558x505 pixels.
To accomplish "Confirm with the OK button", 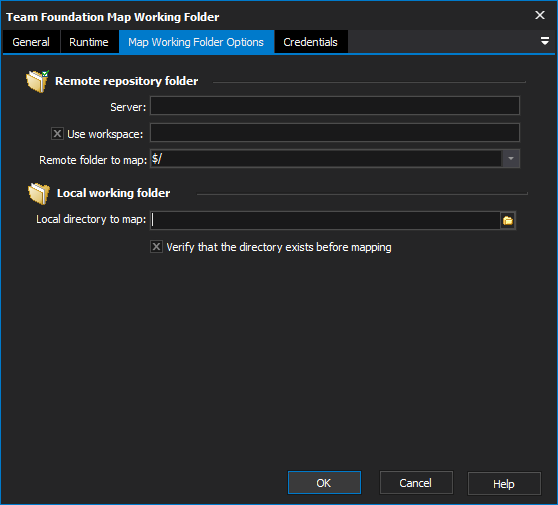I will click(324, 483).
